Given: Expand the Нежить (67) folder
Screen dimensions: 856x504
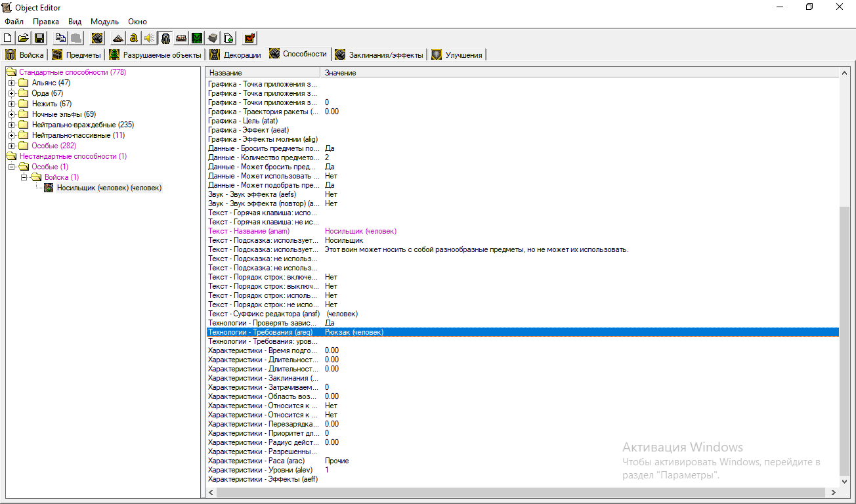Looking at the screenshot, I should tap(11, 104).
